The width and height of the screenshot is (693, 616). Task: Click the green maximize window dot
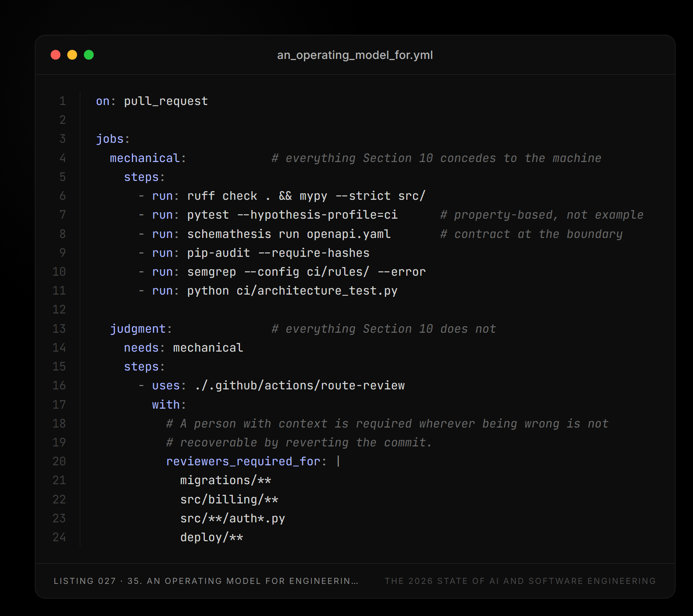89,55
